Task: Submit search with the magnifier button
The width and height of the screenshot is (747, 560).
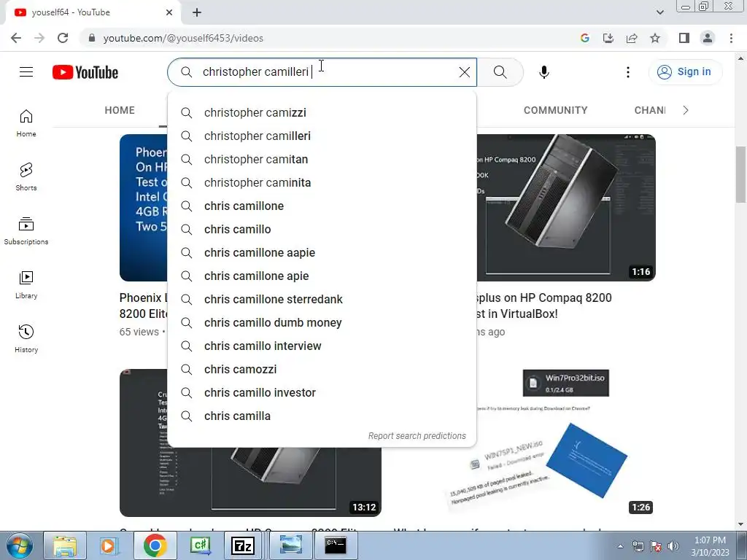Action: (500, 72)
